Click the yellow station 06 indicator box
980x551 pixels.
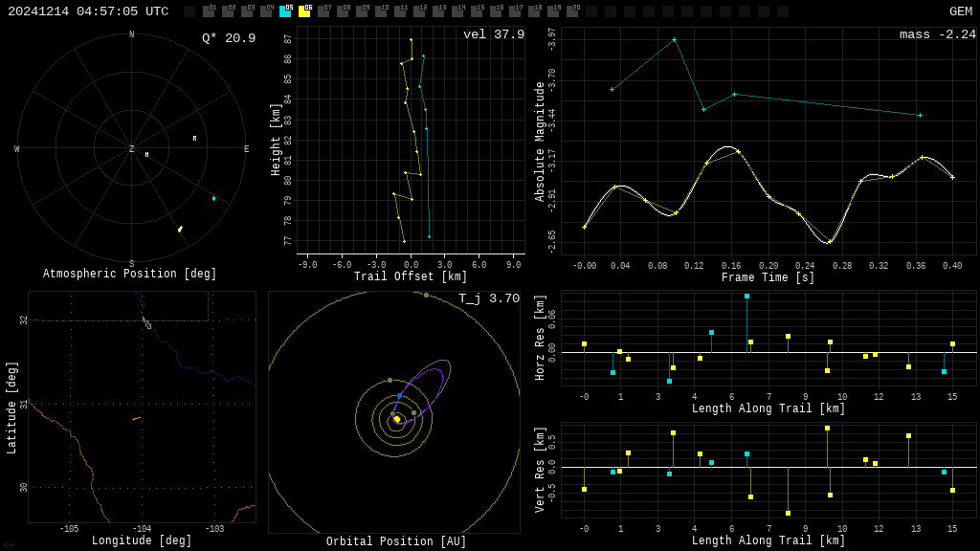point(304,11)
